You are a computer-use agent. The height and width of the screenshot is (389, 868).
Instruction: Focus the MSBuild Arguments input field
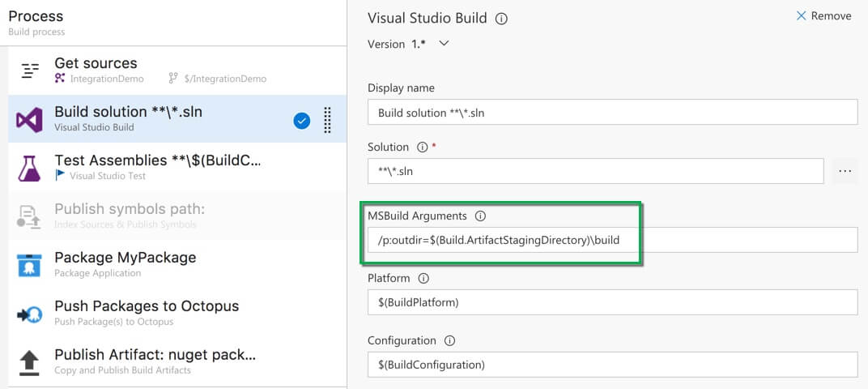tap(613, 240)
